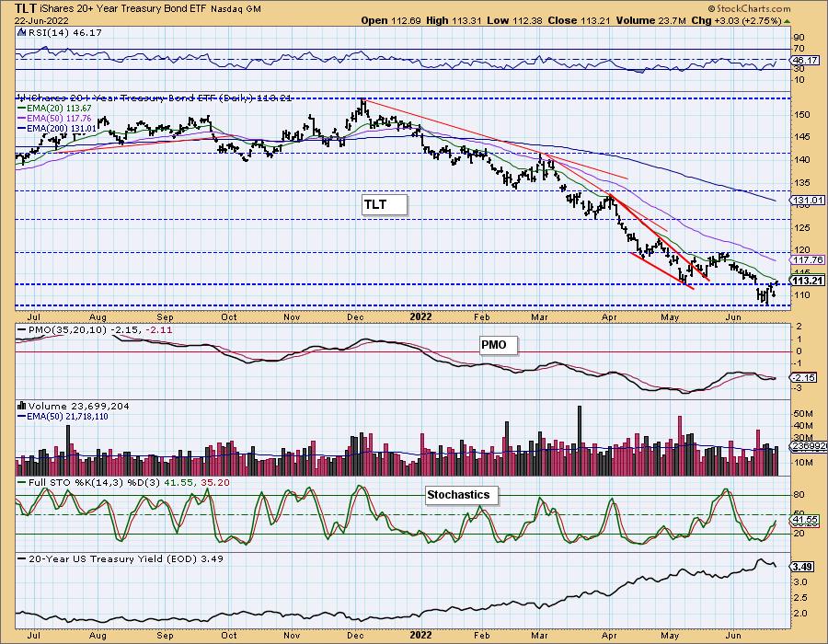Screen dimensions: 828x644
Task: Click the Stochastics annotation box
Action: (462, 495)
